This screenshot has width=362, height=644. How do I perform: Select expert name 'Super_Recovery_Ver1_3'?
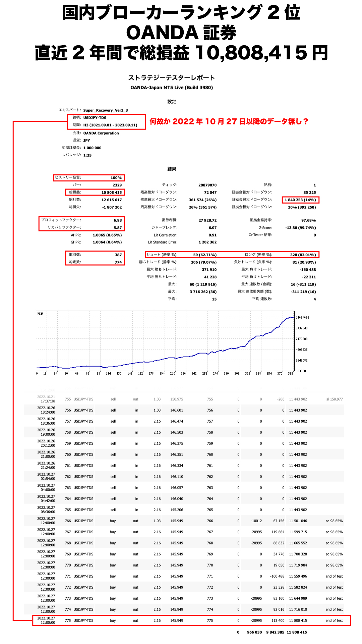106,110
